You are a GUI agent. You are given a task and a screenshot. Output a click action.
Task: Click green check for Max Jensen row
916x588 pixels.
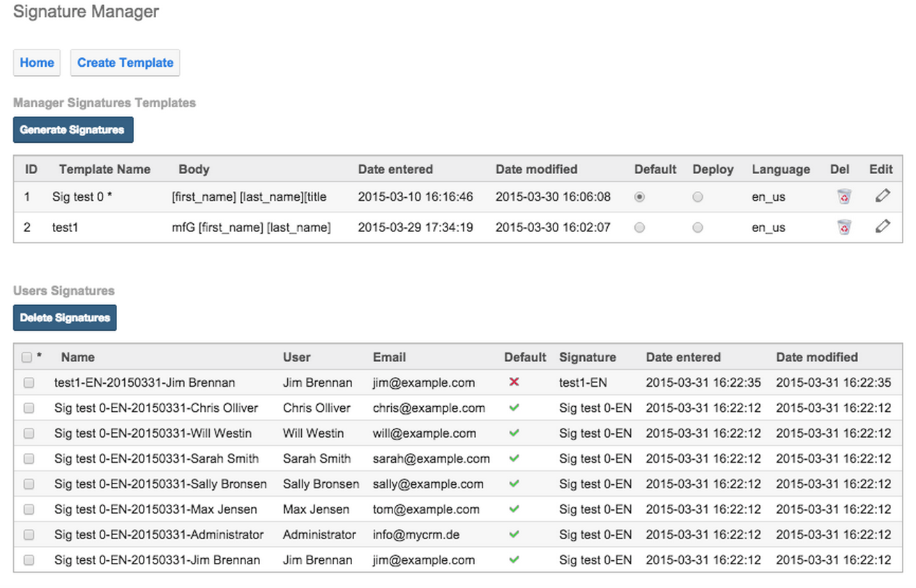(x=514, y=509)
